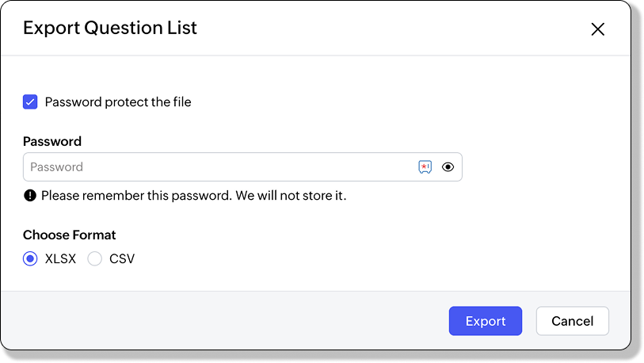This screenshot has width=644, height=363.
Task: Click the XLSX label text
Action: click(60, 258)
